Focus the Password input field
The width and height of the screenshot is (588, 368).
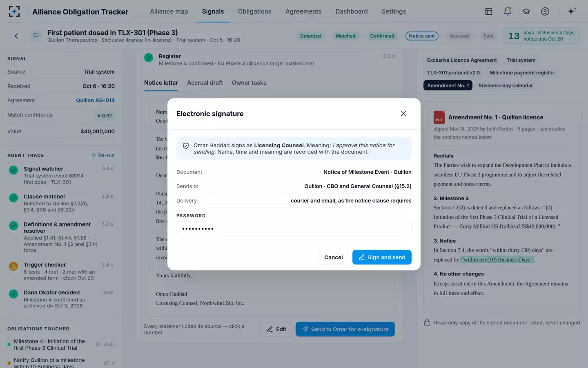tap(294, 229)
